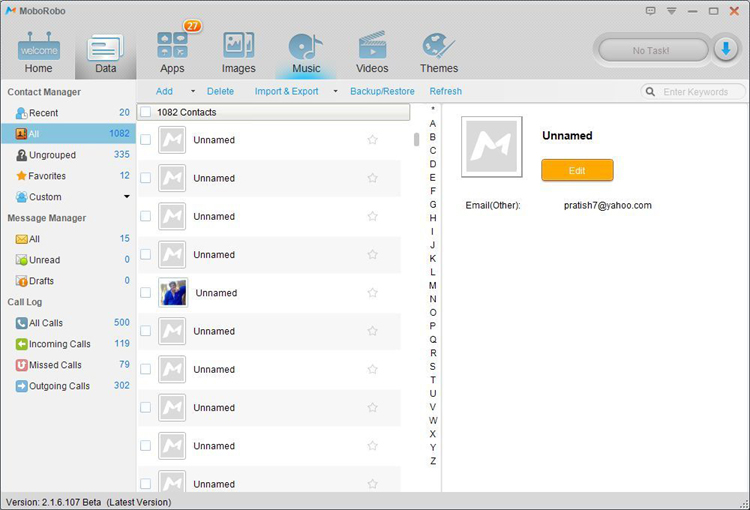Switch to the Home tab

(39, 52)
